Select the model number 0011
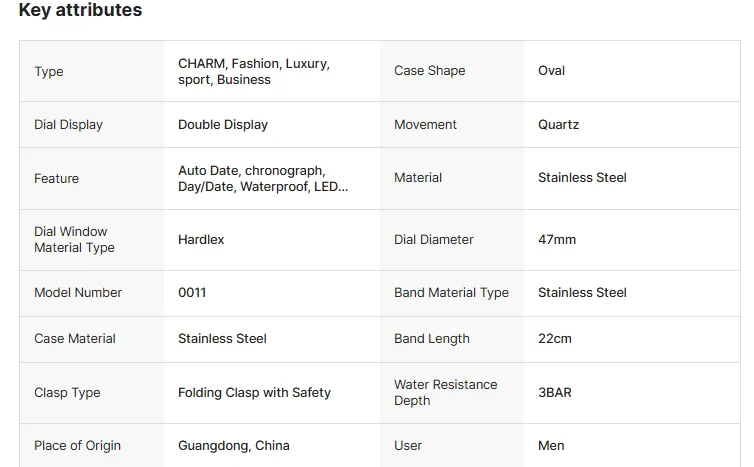Screen dimensions: 754x467 [192, 292]
